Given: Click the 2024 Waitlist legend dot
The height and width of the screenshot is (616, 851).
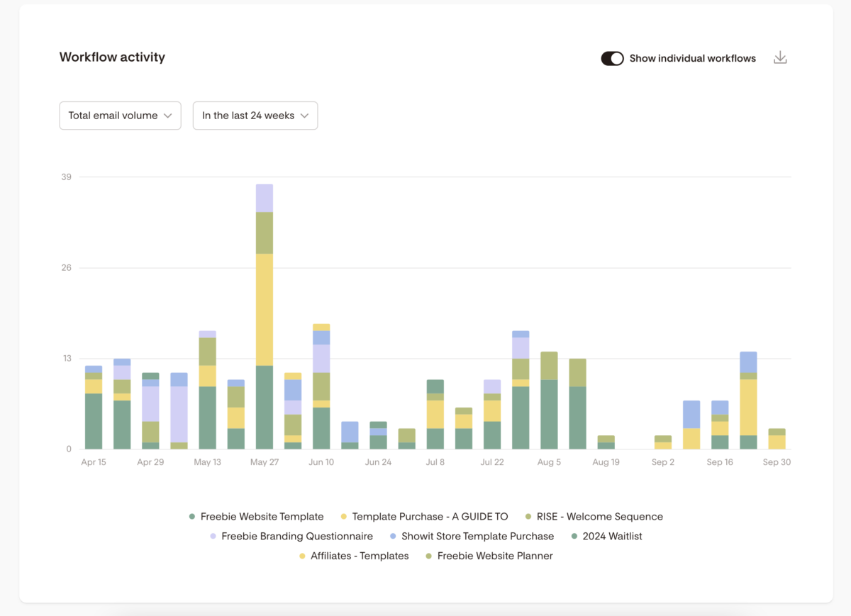Looking at the screenshot, I should point(574,537).
